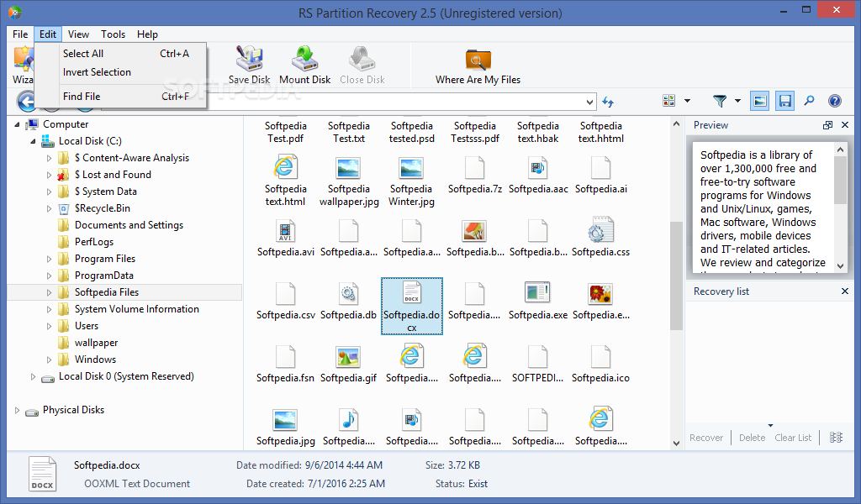Click the preview text scrollbar thumb
This screenshot has width=861, height=504.
(840, 180)
